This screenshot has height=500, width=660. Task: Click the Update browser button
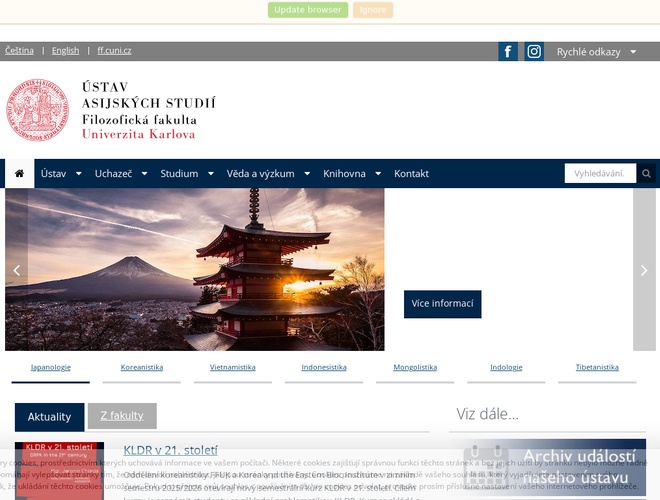coord(308,10)
